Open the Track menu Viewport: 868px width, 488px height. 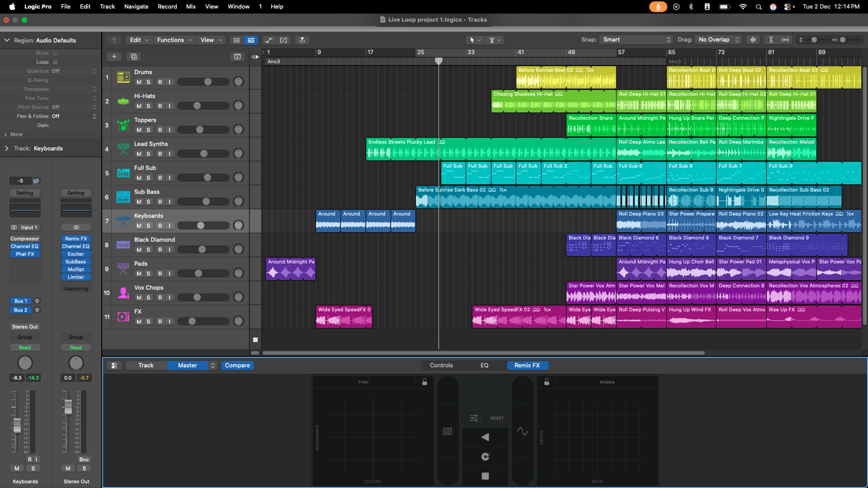pyautogui.click(x=107, y=7)
